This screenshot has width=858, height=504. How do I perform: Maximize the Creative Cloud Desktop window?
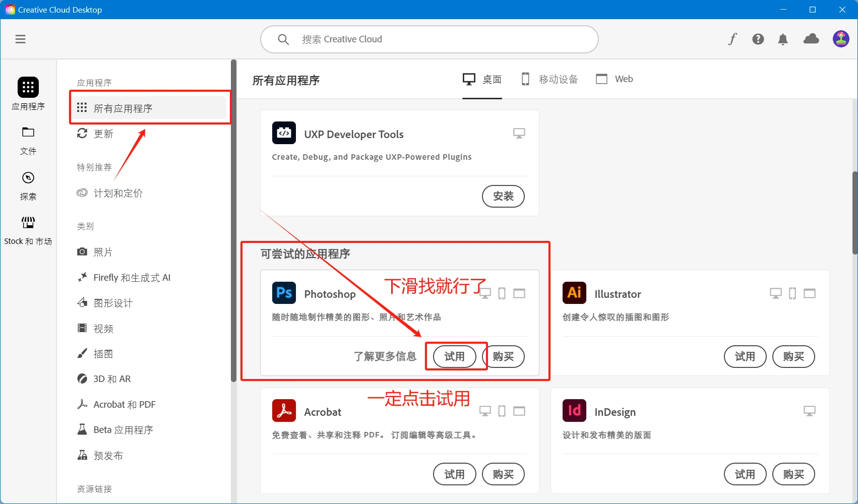tap(813, 10)
